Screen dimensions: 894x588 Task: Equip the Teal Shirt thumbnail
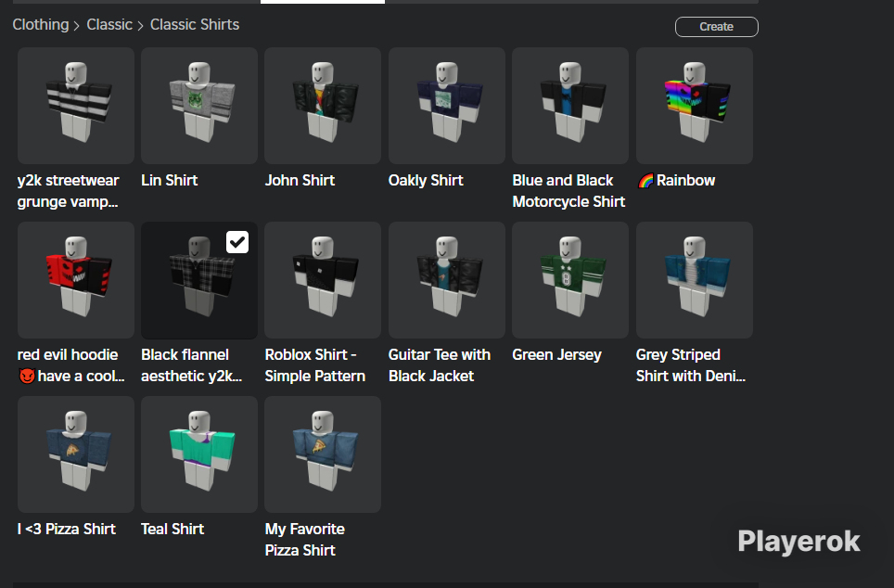199,454
